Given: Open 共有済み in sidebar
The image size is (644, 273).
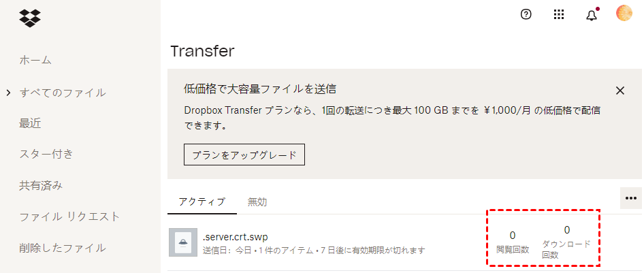Looking at the screenshot, I should click(41, 185).
